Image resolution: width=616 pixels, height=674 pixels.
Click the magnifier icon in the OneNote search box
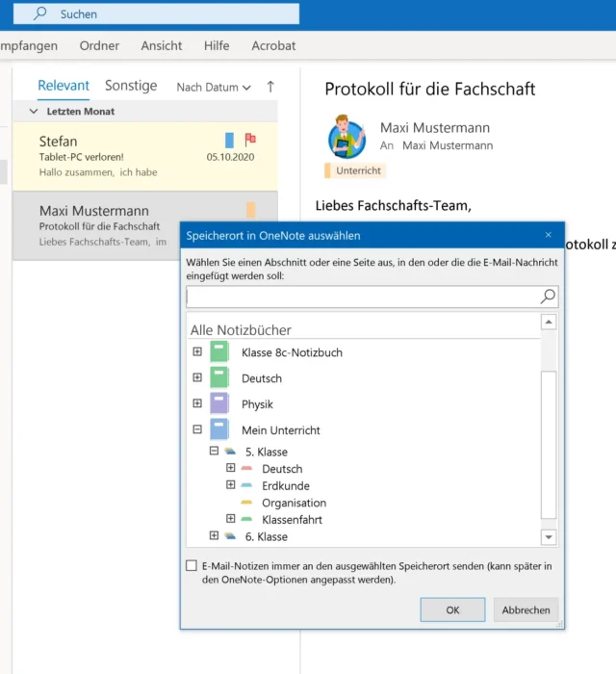coord(548,297)
